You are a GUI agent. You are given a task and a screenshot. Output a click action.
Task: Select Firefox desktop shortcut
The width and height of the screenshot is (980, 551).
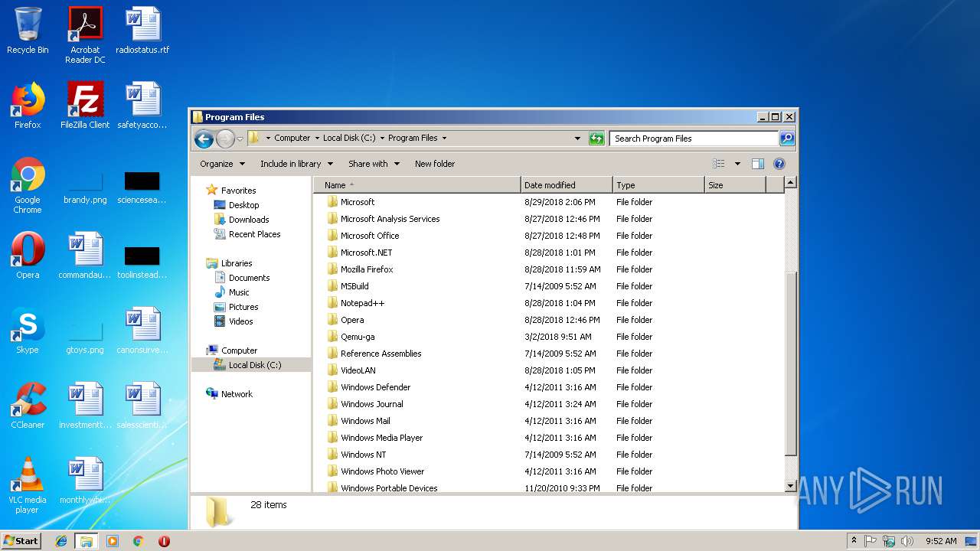tap(28, 106)
